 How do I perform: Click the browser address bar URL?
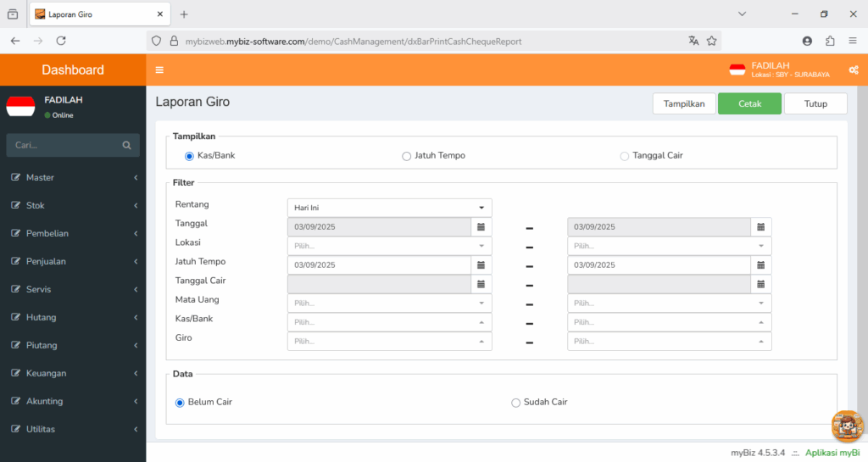(353, 42)
